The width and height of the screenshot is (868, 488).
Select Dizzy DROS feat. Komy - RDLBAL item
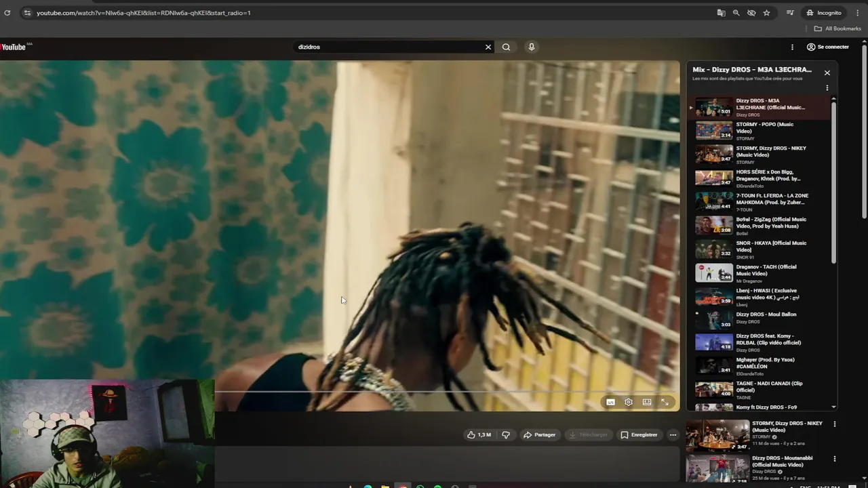coord(758,342)
